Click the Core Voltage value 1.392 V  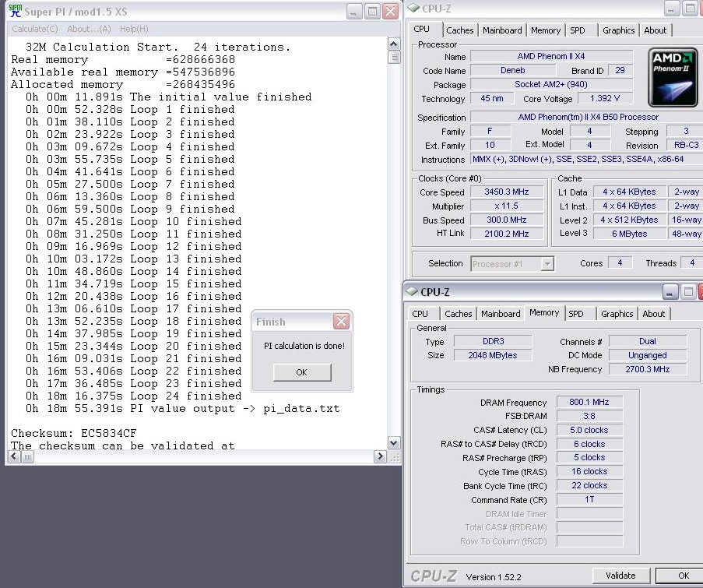tap(605, 98)
